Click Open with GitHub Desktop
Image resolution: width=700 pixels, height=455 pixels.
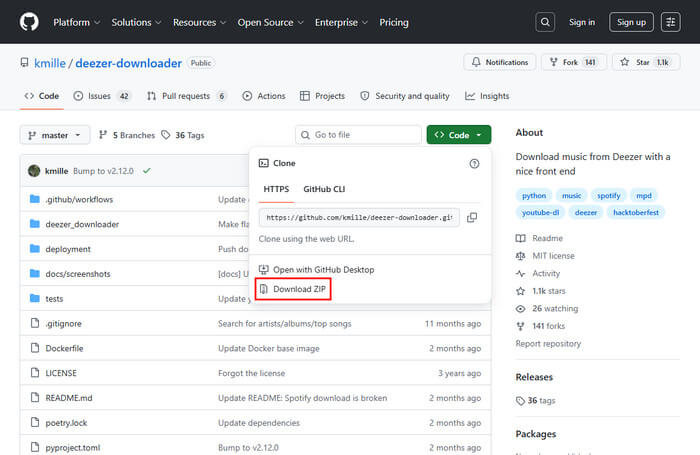coord(317,270)
